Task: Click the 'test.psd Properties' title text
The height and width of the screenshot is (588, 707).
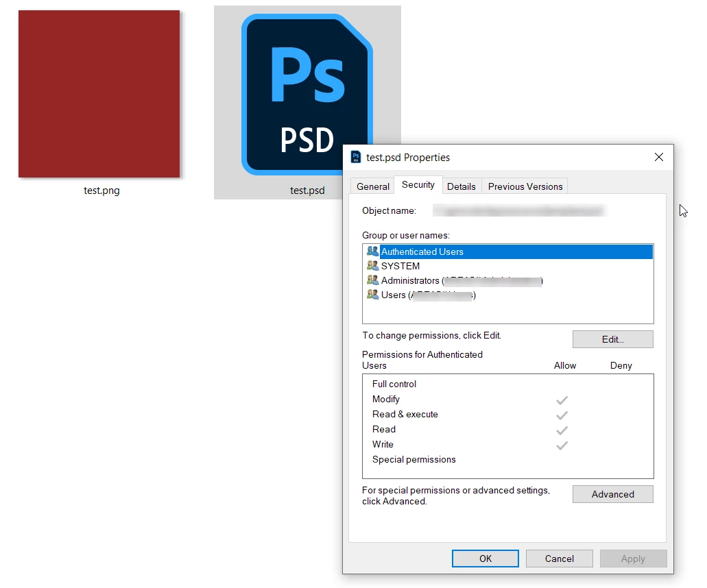Action: click(x=408, y=157)
